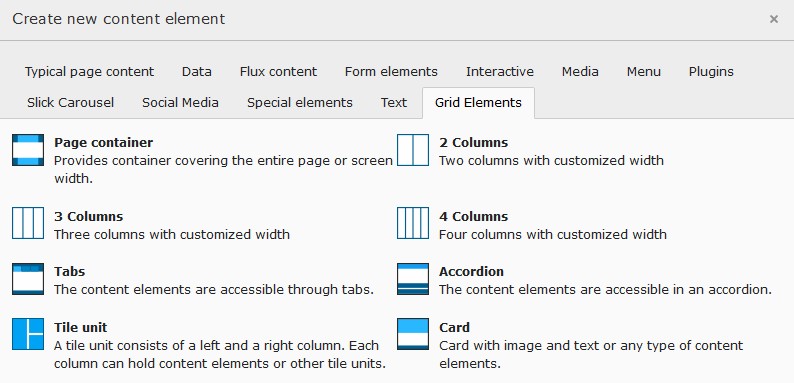794x383 pixels.
Task: Select the Tile unit icon
Action: pyautogui.click(x=28, y=334)
